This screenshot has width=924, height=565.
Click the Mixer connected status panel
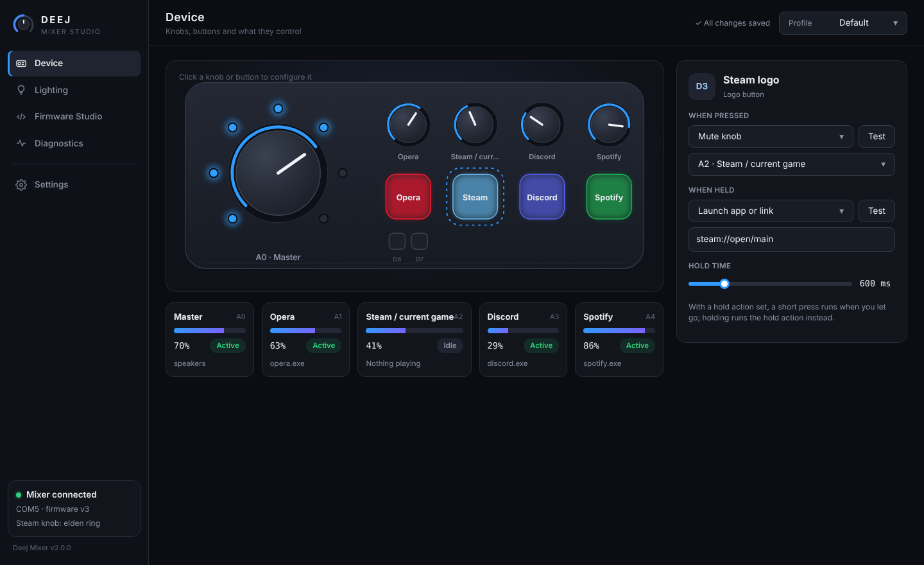point(74,509)
